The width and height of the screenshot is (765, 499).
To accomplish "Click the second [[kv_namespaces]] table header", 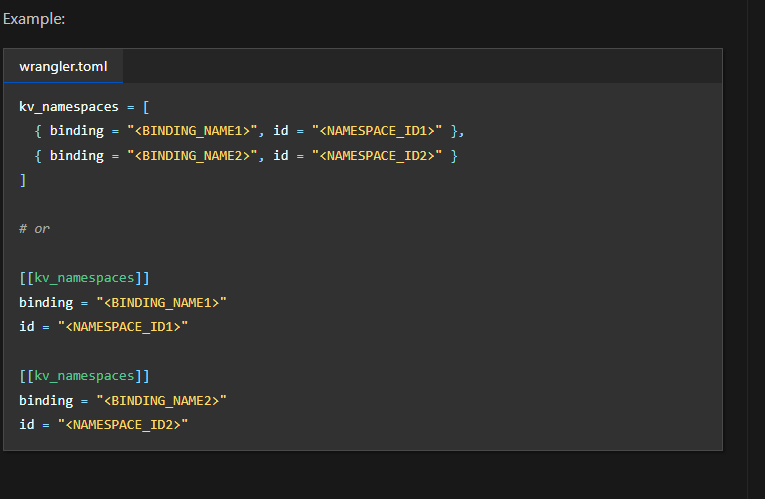I will pyautogui.click(x=84, y=376).
